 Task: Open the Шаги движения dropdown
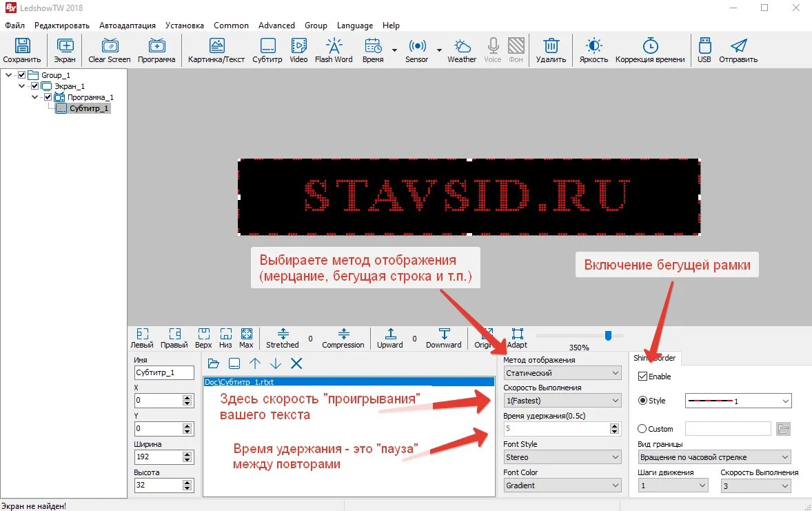point(673,485)
